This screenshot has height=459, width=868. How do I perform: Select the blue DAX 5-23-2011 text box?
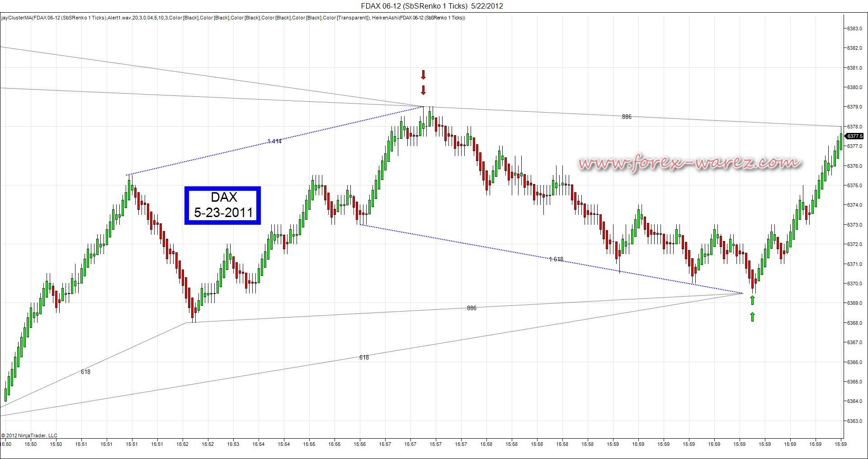[x=222, y=205]
